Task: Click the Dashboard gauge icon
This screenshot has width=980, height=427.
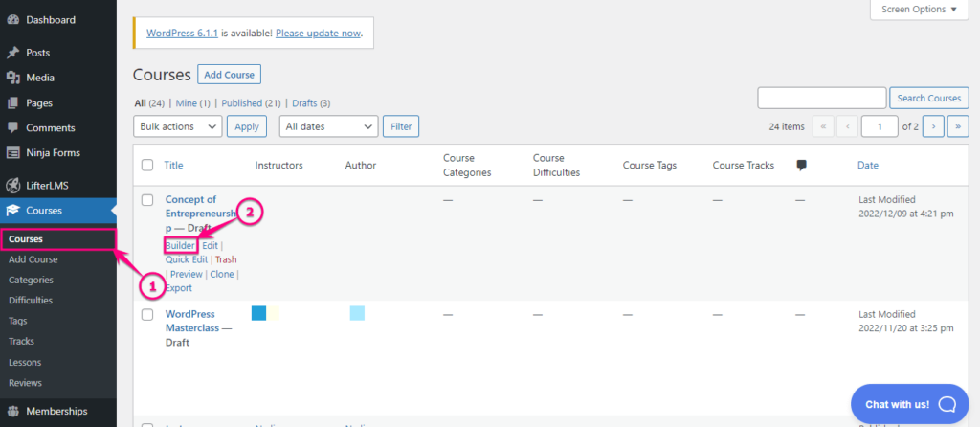Action: pyautogui.click(x=12, y=20)
